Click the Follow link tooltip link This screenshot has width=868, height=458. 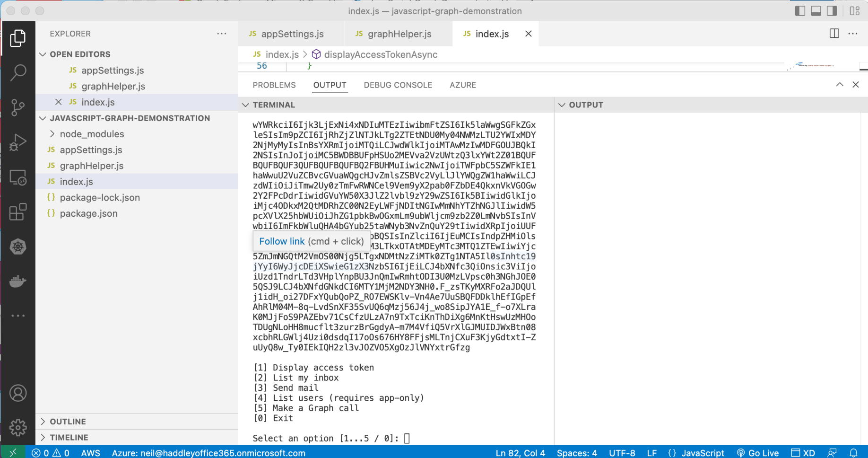[282, 241]
